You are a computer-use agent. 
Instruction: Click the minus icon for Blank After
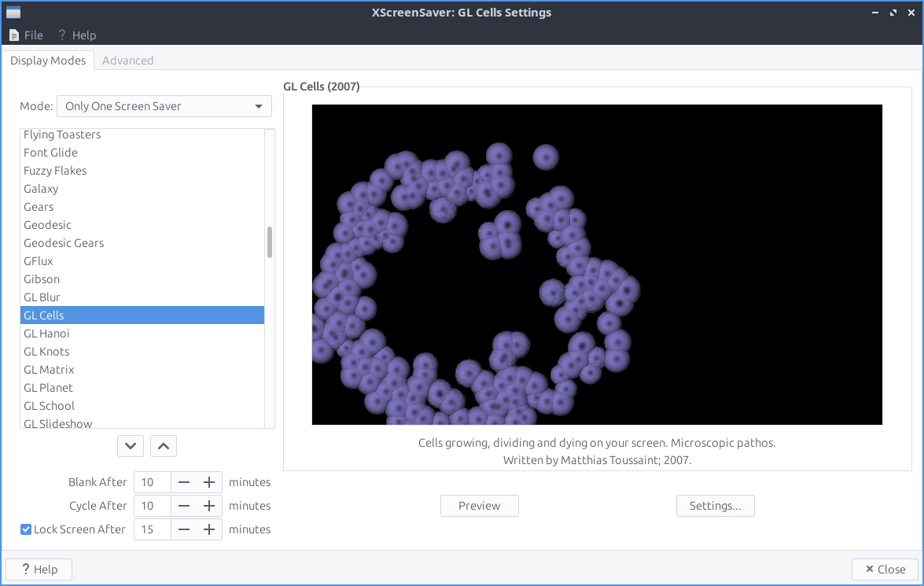click(184, 482)
